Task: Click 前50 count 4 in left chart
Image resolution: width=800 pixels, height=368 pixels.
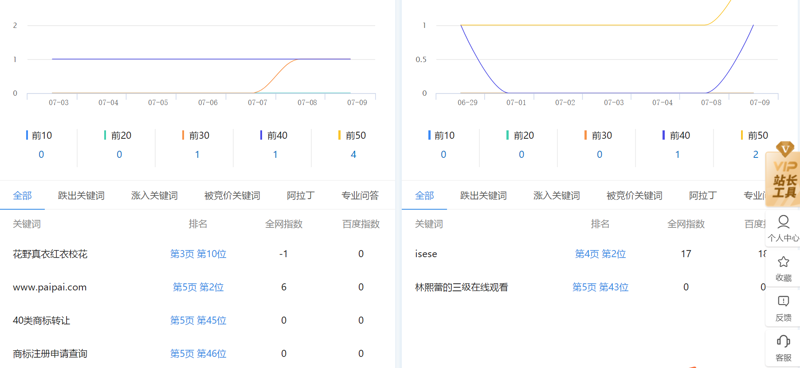Action: click(353, 155)
